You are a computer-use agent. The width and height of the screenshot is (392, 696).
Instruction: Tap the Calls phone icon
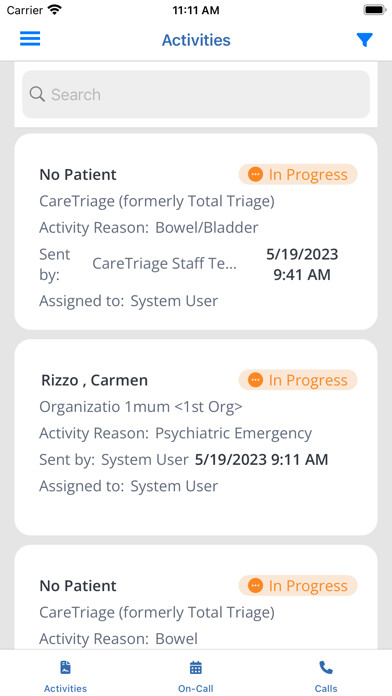coord(326,667)
